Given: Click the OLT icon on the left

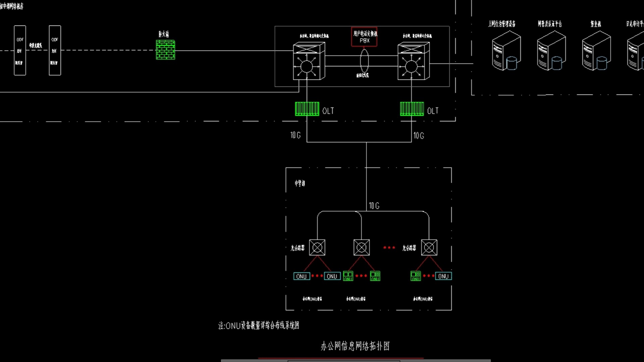Looking at the screenshot, I should pos(307,109).
